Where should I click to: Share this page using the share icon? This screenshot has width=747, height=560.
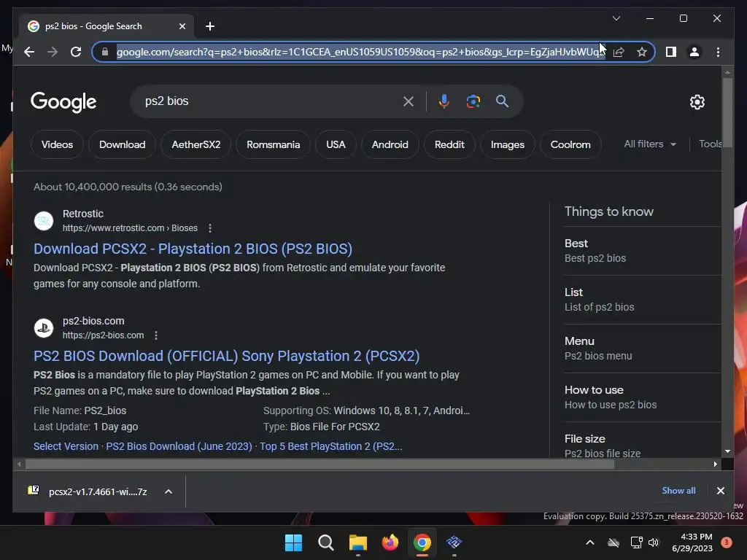[x=619, y=52]
